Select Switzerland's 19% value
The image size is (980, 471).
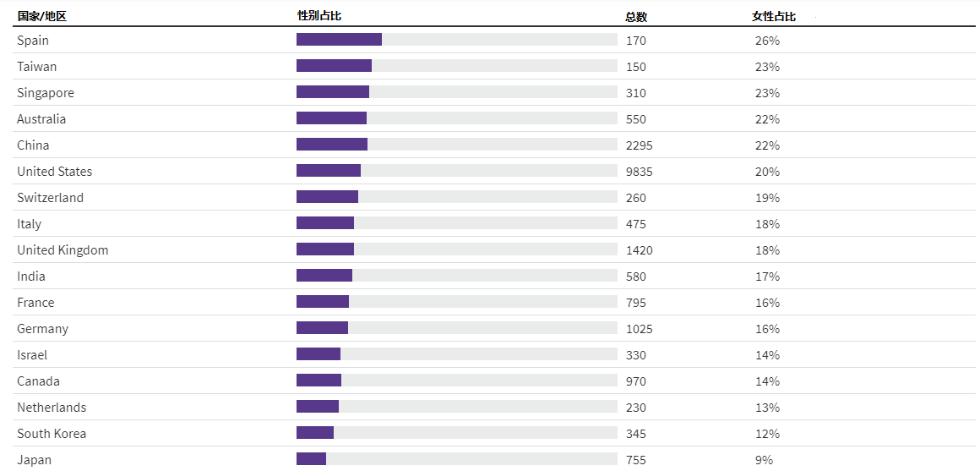767,198
